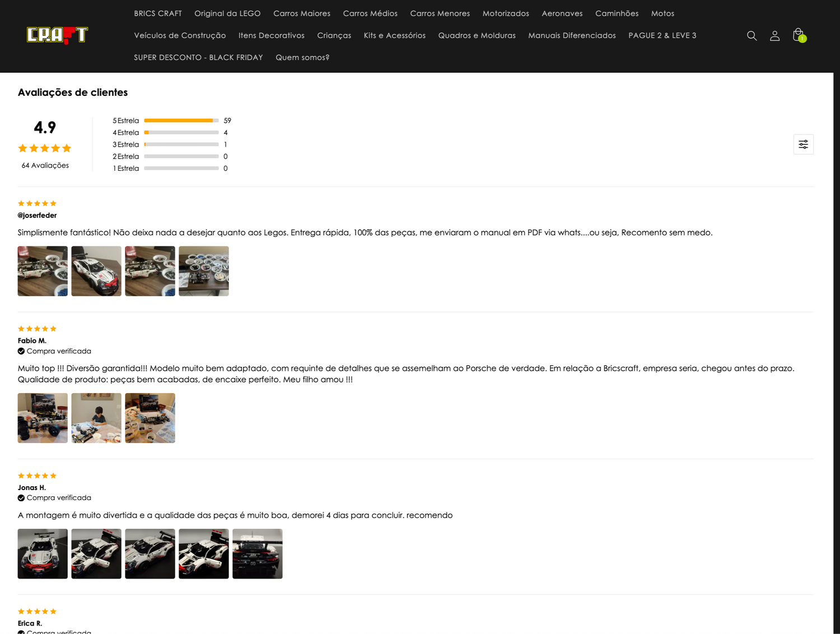Open the Carros Maiores menu

(301, 13)
